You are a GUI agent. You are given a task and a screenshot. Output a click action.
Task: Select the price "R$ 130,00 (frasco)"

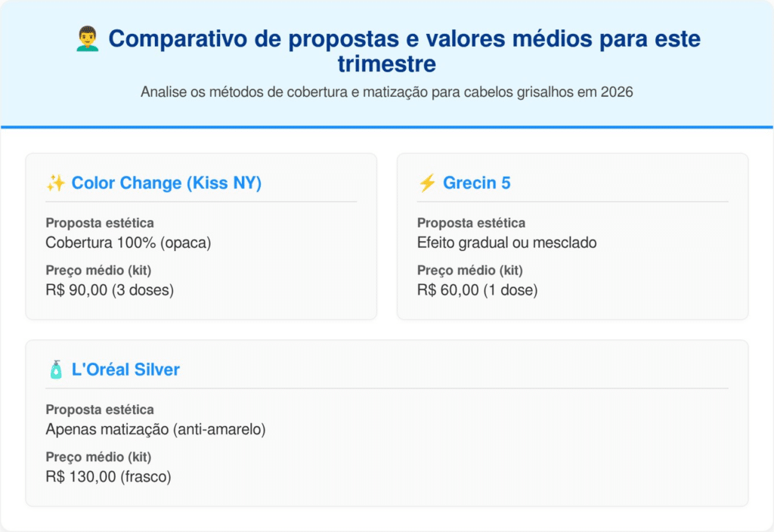click(110, 476)
